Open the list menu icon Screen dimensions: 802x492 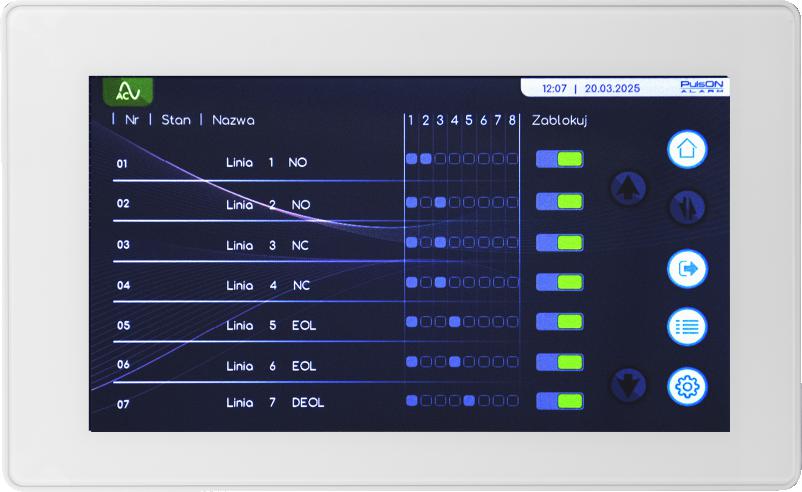(x=687, y=326)
